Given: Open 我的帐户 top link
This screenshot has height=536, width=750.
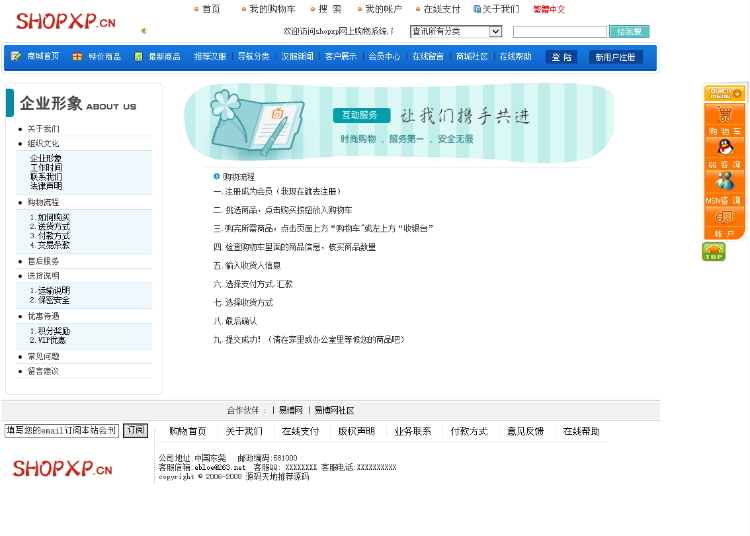Looking at the screenshot, I should (x=384, y=9).
